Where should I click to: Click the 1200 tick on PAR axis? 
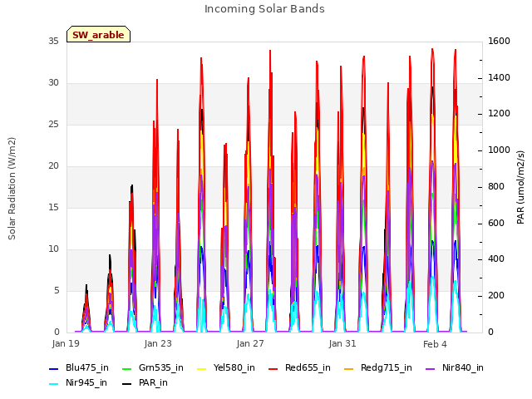pos(499,114)
